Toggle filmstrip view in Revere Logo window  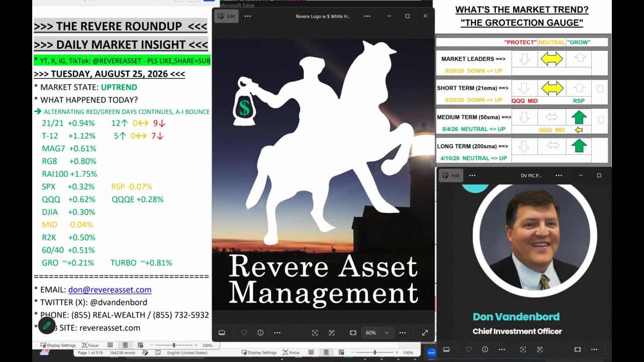coord(221,333)
